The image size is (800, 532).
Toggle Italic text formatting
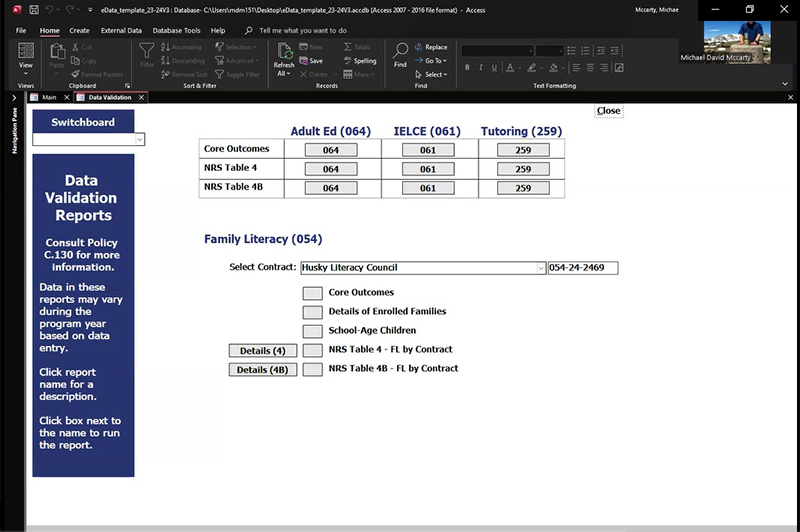click(481, 67)
